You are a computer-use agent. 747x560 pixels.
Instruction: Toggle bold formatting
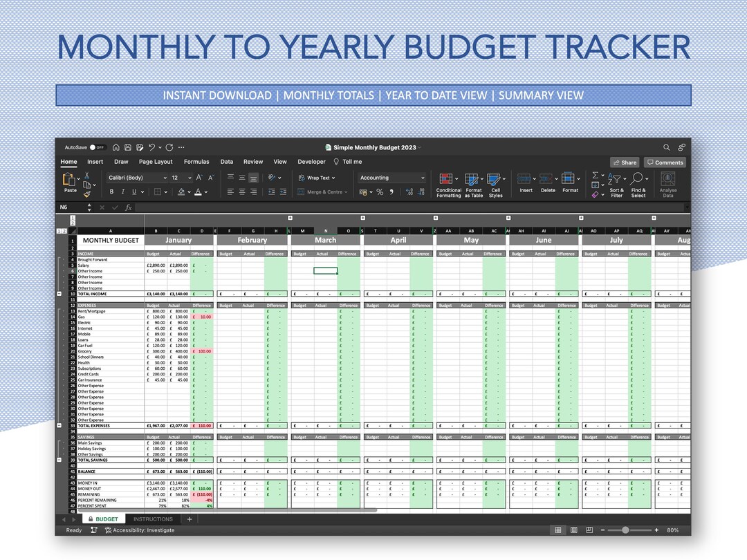coord(111,192)
